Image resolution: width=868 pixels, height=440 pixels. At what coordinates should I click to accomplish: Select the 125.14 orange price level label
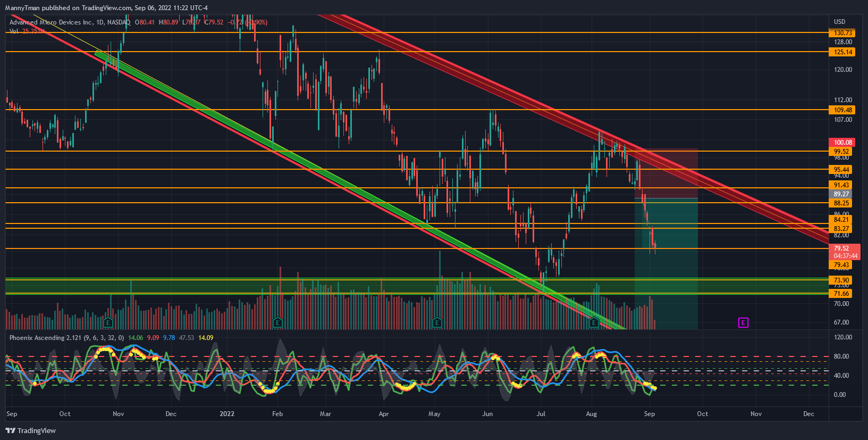point(842,52)
